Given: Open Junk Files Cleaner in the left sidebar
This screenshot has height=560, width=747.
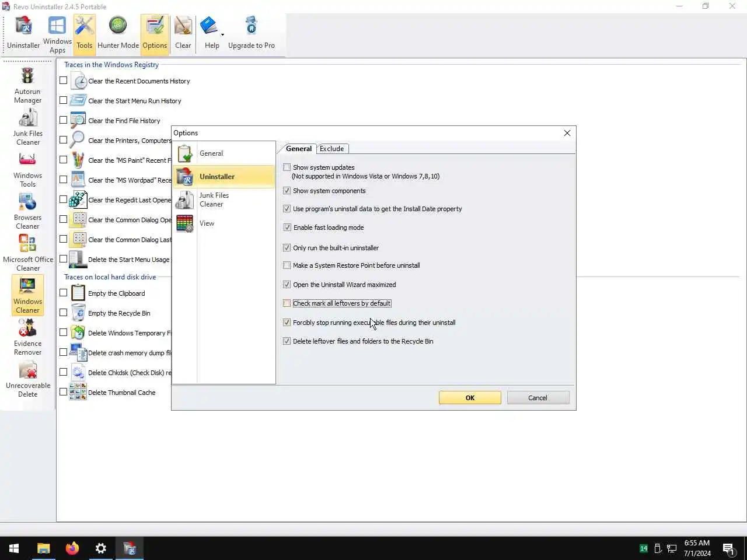Looking at the screenshot, I should coord(27,128).
